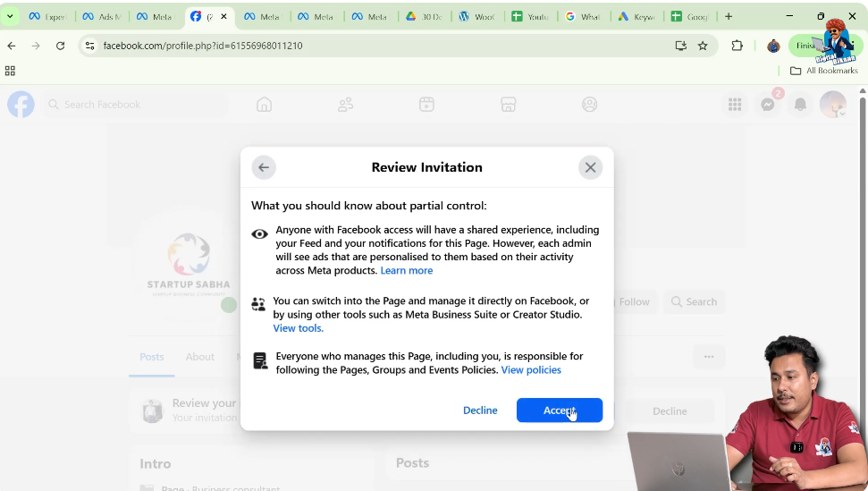Search within the page
This screenshot has height=491, width=868.
pyautogui.click(x=695, y=301)
